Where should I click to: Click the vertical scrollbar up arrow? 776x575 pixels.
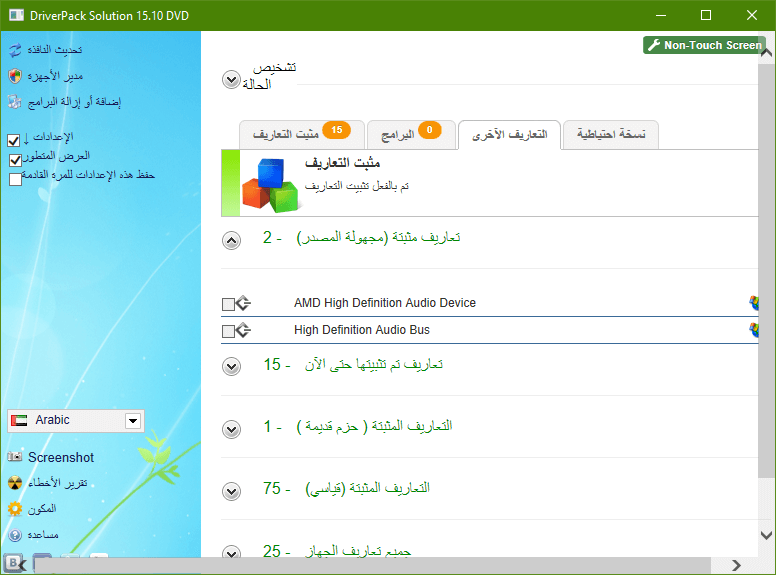pos(766,52)
